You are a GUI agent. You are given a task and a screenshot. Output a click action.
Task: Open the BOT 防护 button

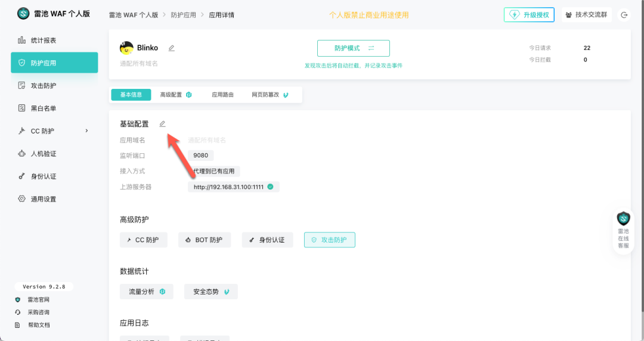[x=205, y=240]
